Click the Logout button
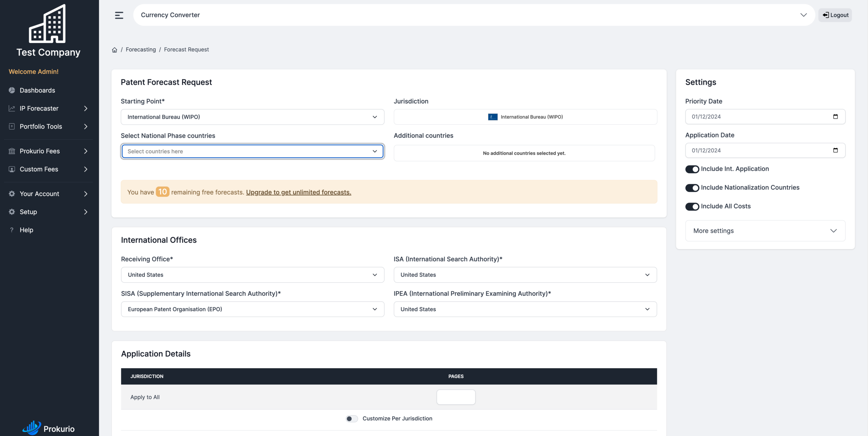 click(835, 15)
